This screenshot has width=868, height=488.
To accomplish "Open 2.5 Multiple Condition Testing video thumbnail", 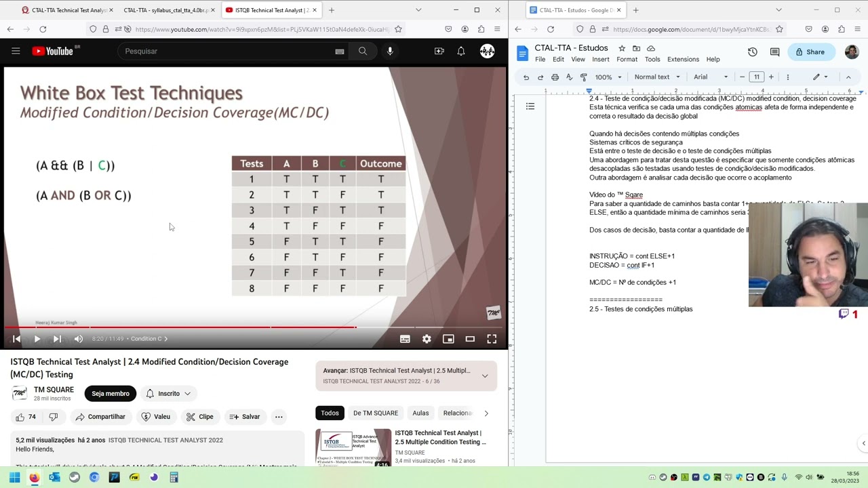I will tap(353, 447).
